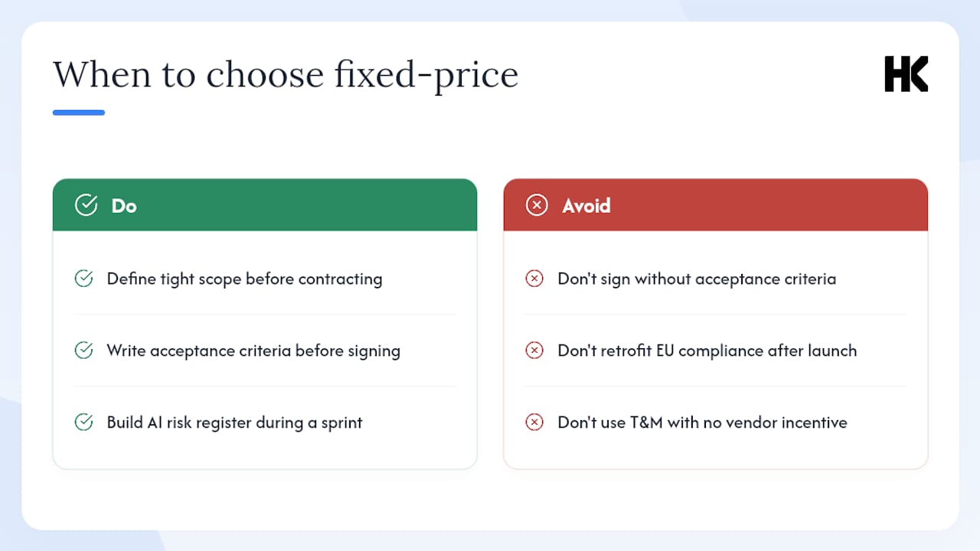The image size is (980, 551).
Task: Click the X icon beside 'Don't retrofit EU compliance'
Action: pyautogui.click(x=534, y=350)
